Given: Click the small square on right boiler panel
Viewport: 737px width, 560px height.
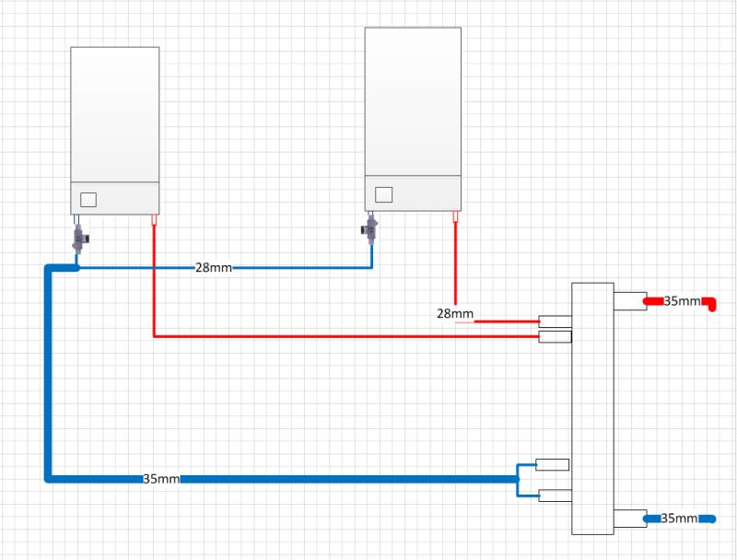Looking at the screenshot, I should tap(384, 194).
